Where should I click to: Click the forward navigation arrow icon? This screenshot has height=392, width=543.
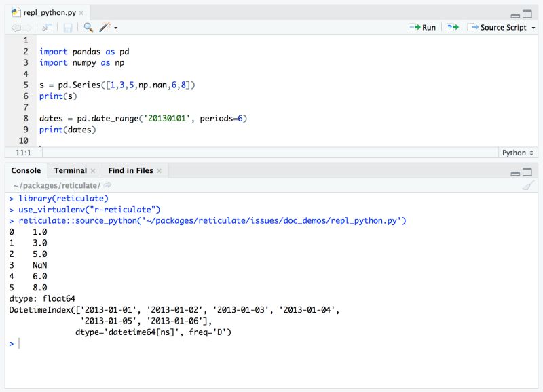26,27
